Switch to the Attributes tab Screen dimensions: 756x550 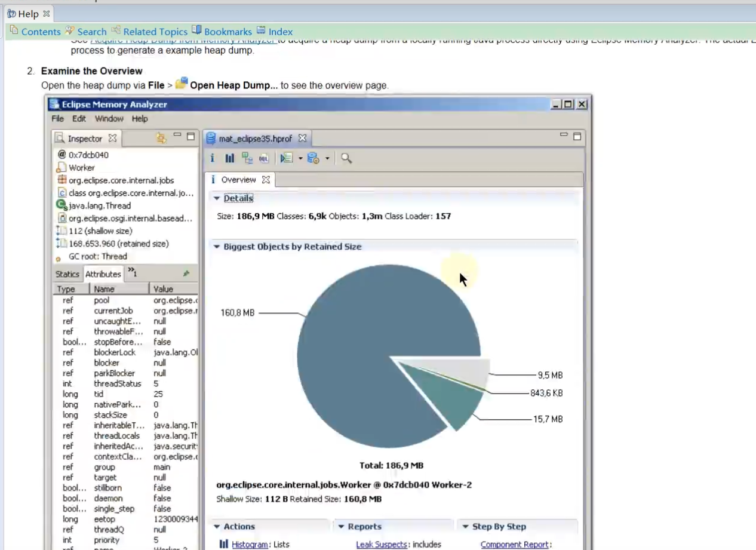(x=103, y=274)
